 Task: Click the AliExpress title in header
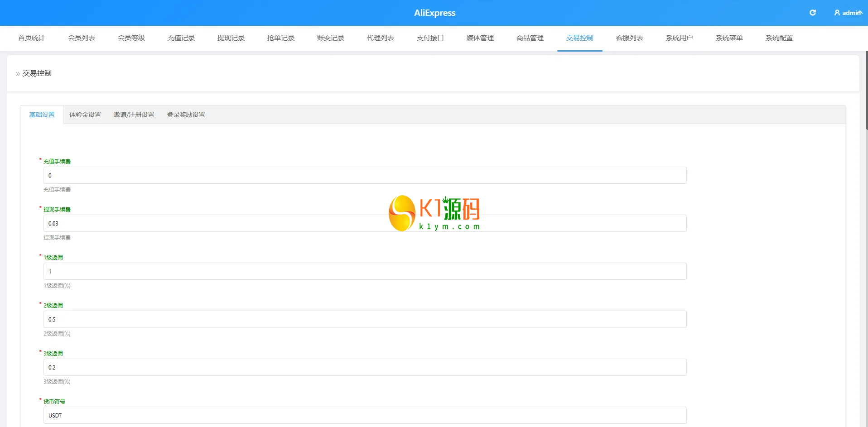click(434, 13)
